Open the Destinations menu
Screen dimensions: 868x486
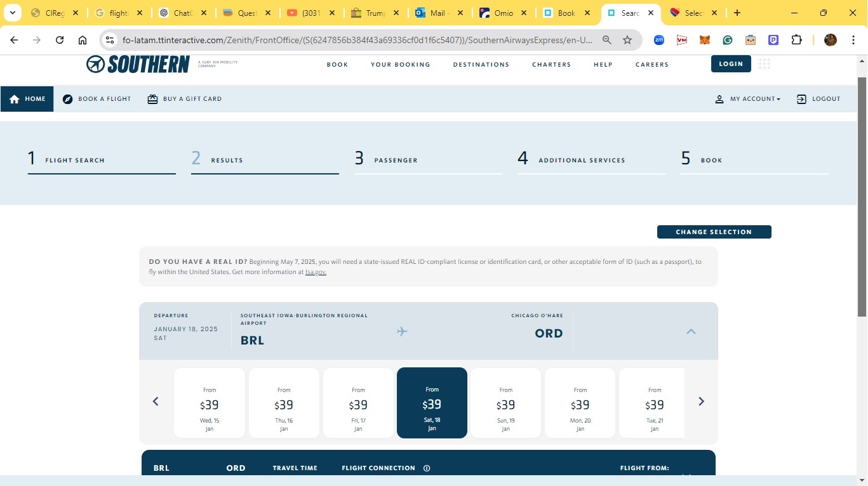(481, 65)
